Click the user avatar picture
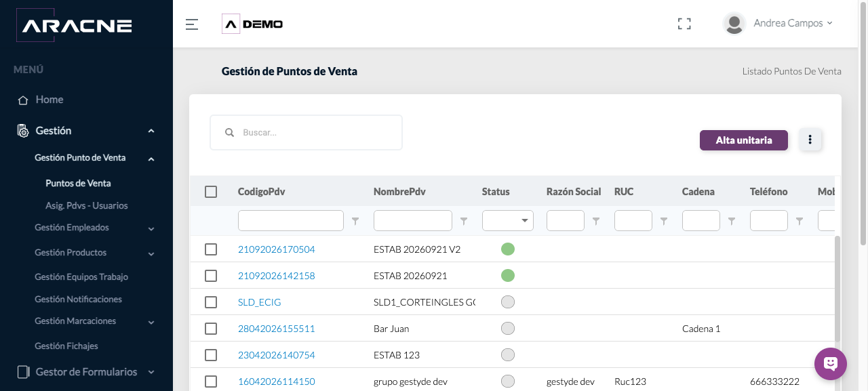 734,24
